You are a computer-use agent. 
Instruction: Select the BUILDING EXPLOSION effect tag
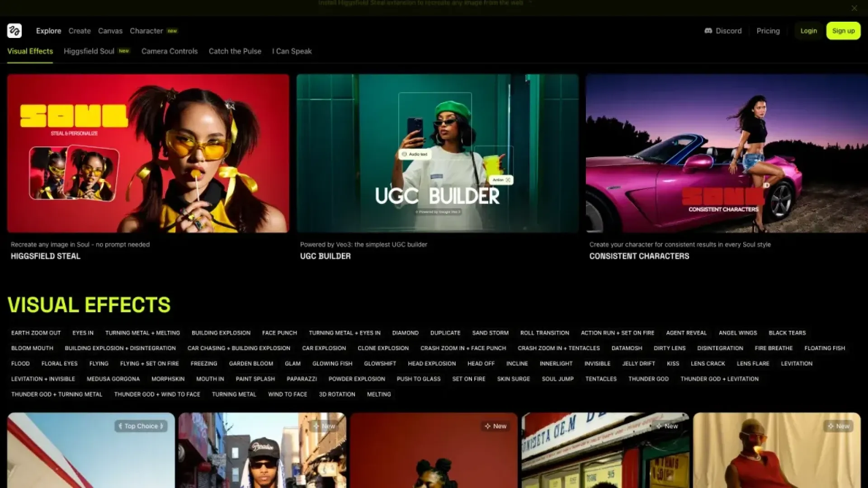[221, 333]
